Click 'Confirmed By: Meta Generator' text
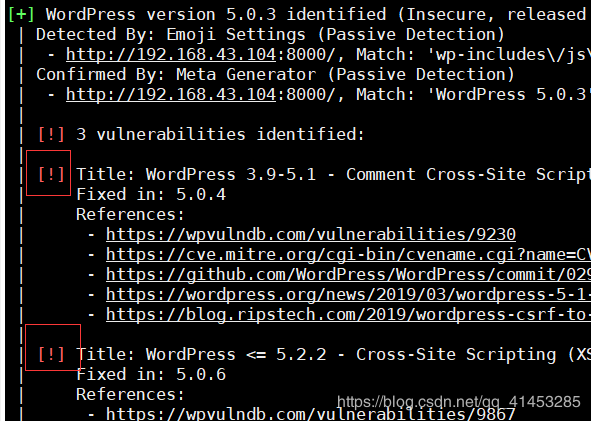This screenshot has width=591, height=421. click(176, 75)
